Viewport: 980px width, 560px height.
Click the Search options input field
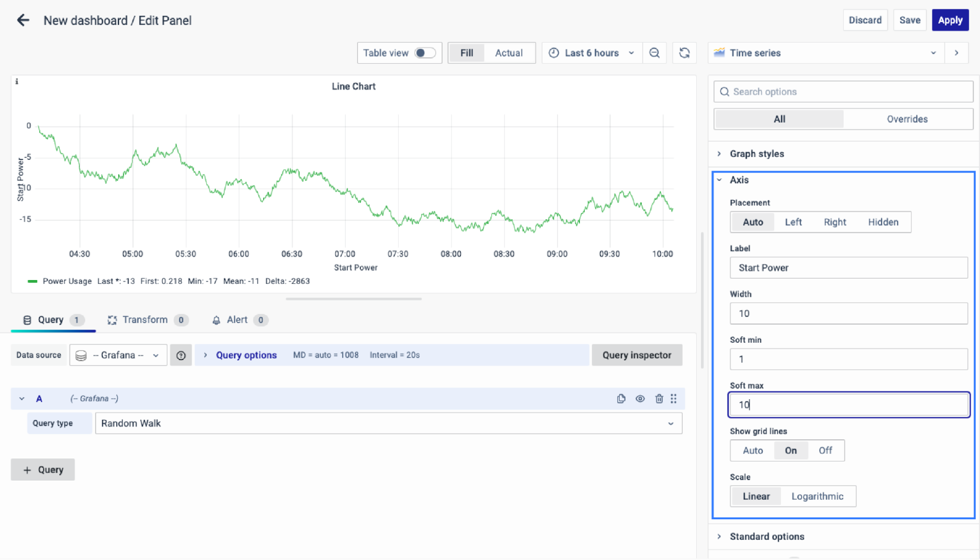point(843,92)
